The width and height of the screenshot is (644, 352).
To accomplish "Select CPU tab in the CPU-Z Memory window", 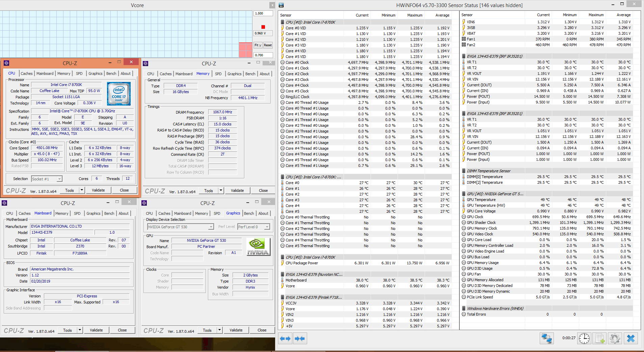I will 151,74.
